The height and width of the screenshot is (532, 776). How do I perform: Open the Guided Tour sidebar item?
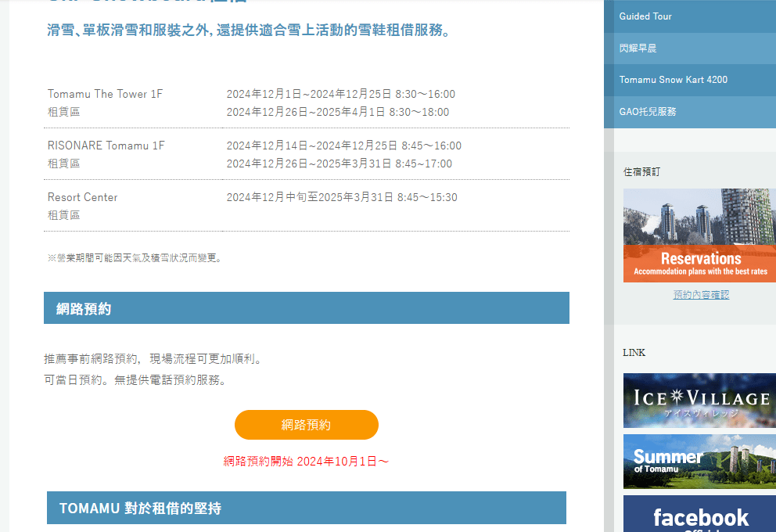(645, 16)
